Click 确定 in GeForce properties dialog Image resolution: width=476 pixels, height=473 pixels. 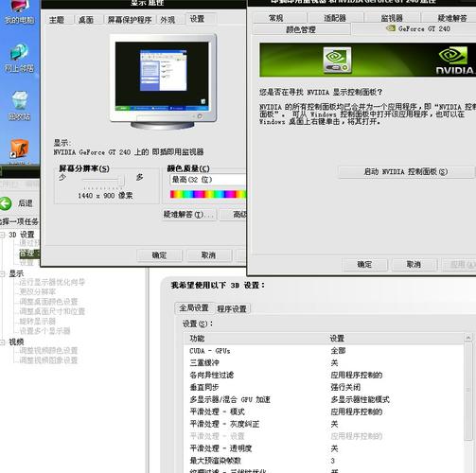tap(364, 264)
